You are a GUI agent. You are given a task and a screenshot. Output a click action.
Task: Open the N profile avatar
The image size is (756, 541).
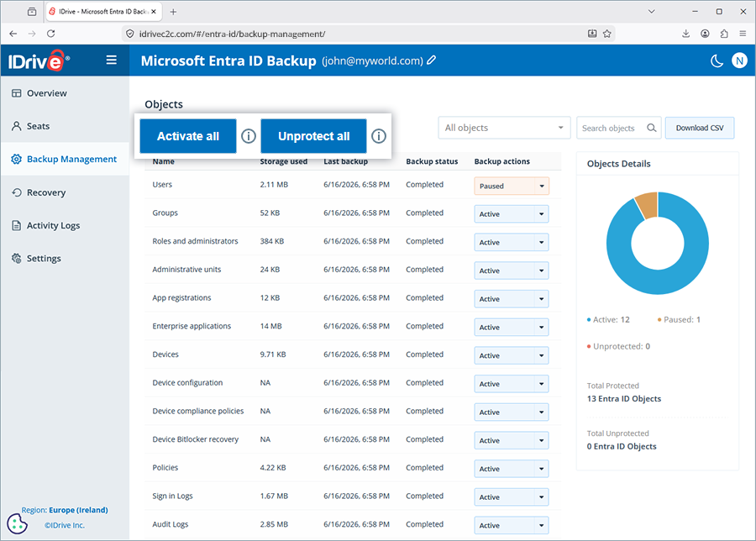click(739, 60)
